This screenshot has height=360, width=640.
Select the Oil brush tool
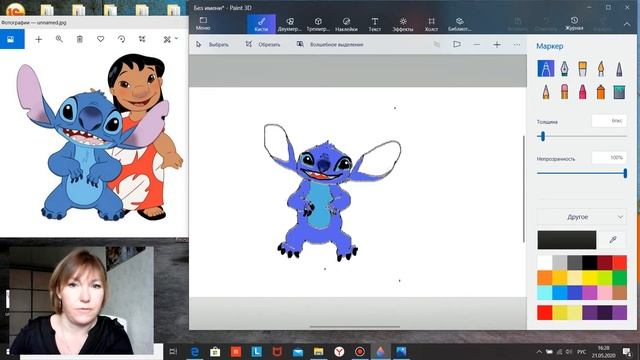582,69
